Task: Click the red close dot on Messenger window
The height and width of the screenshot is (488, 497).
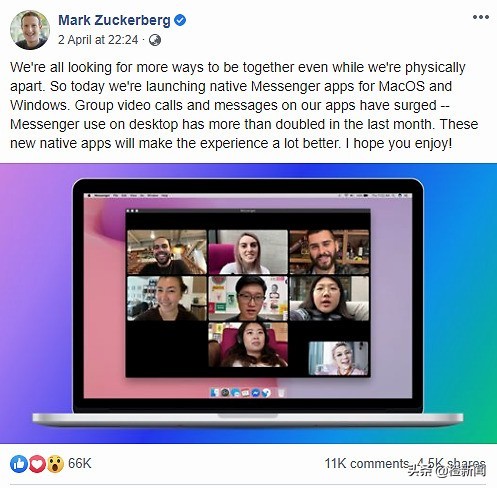Action: 129,211
